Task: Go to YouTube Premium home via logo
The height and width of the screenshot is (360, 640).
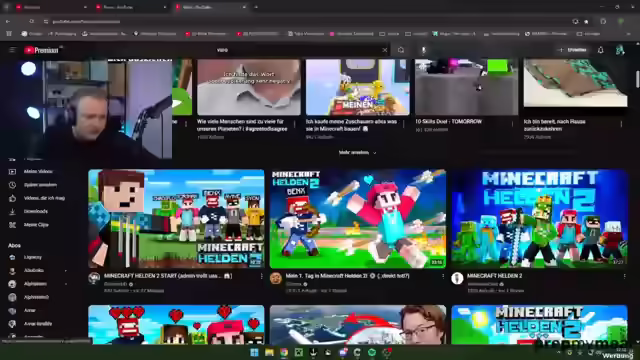Action: [41, 50]
